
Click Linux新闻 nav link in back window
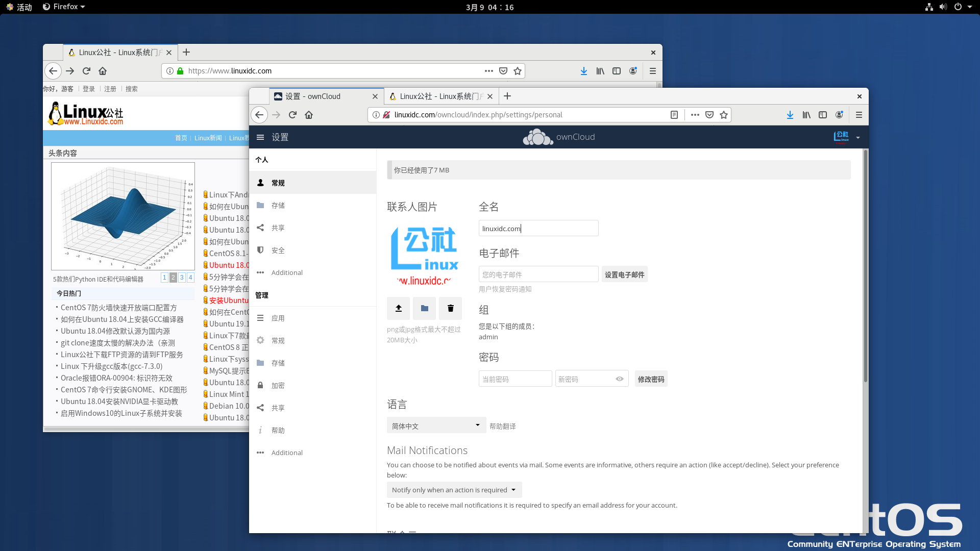(x=208, y=138)
